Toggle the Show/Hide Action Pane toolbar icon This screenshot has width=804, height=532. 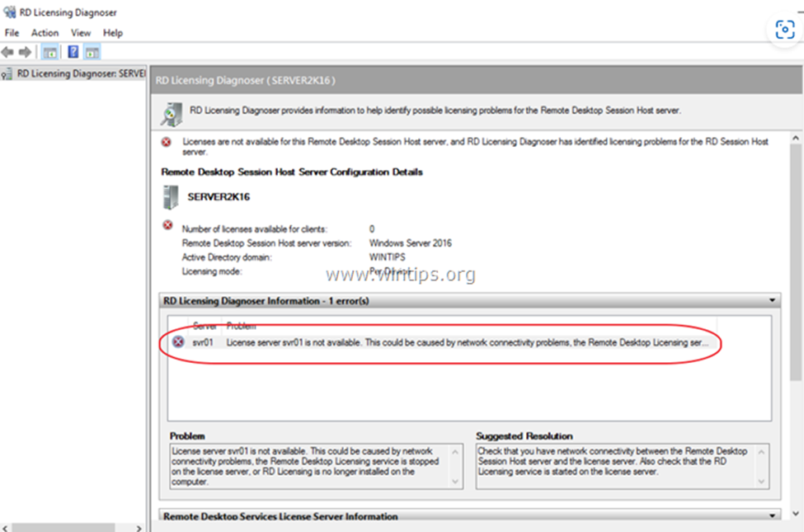point(92,52)
